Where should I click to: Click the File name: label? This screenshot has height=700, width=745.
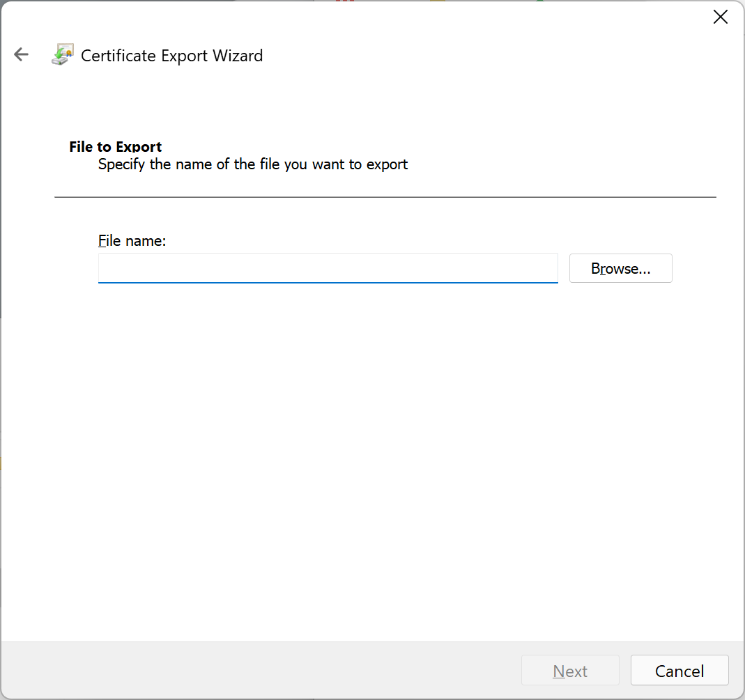pos(132,241)
